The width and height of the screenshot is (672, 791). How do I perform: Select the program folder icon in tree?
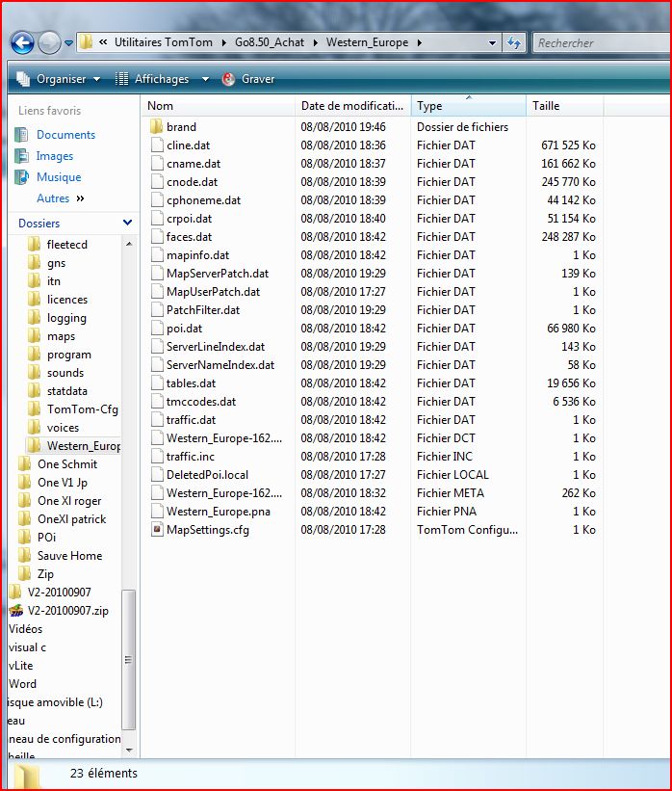coord(34,355)
